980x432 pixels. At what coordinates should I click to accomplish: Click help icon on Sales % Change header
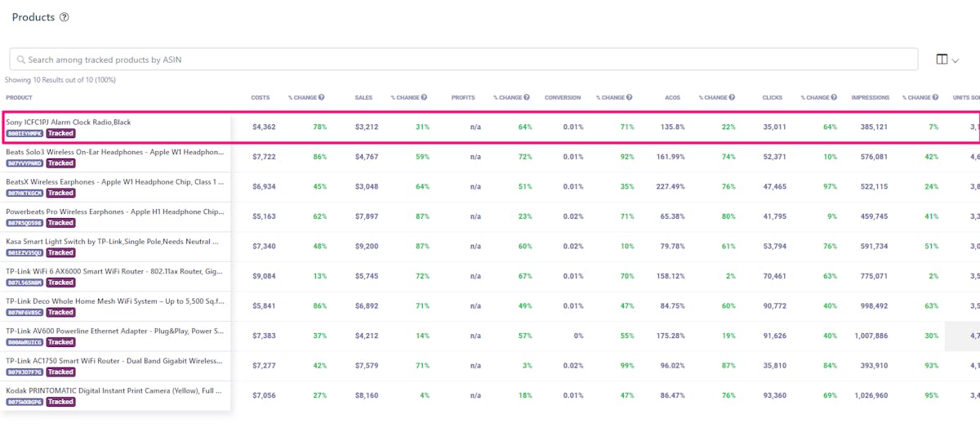[424, 97]
